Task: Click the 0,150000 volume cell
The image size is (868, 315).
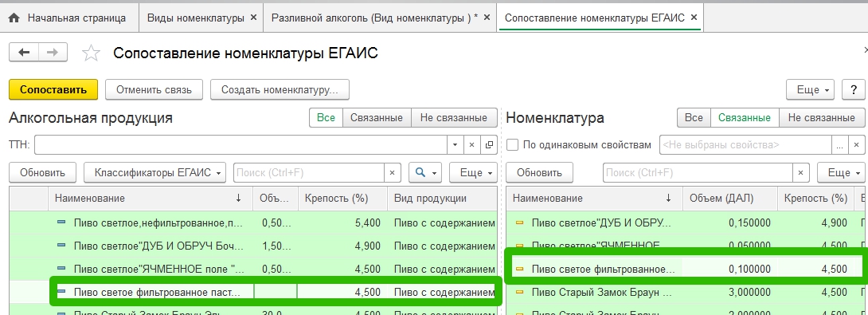Action: click(731, 223)
